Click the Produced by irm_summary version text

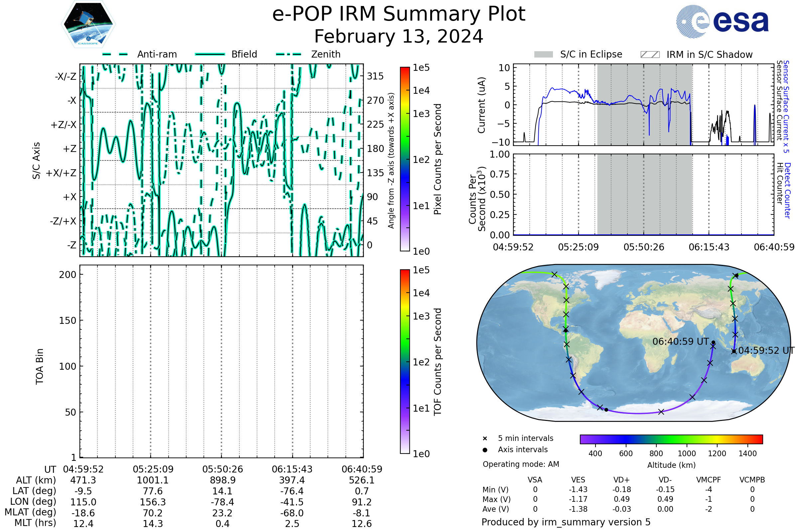[x=566, y=522]
